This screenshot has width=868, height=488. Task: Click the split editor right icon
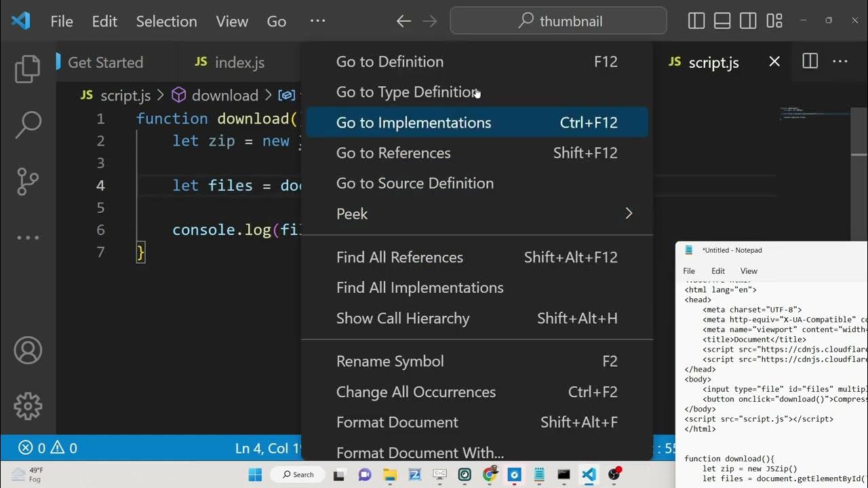click(810, 62)
